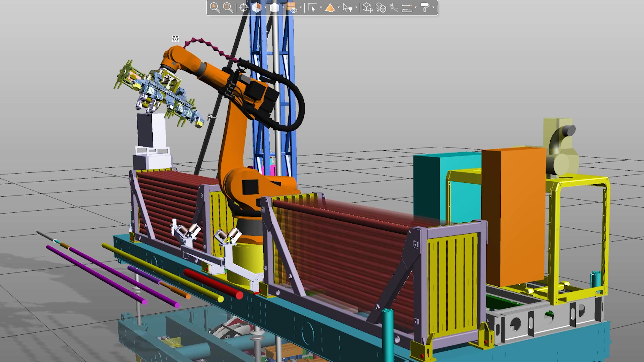Viewport: 644px width, 362px height.
Task: Select the orange pyramid pick level icon
Action: [330, 8]
